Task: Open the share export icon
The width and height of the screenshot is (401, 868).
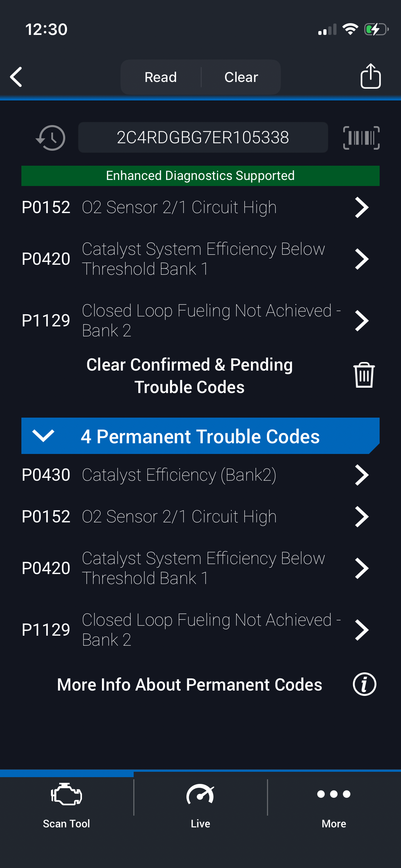Action: [x=370, y=76]
